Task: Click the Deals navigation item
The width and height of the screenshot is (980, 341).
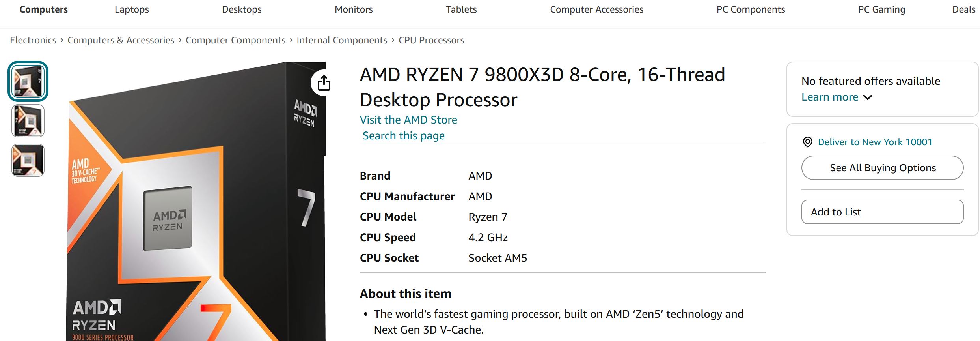Action: click(x=963, y=9)
